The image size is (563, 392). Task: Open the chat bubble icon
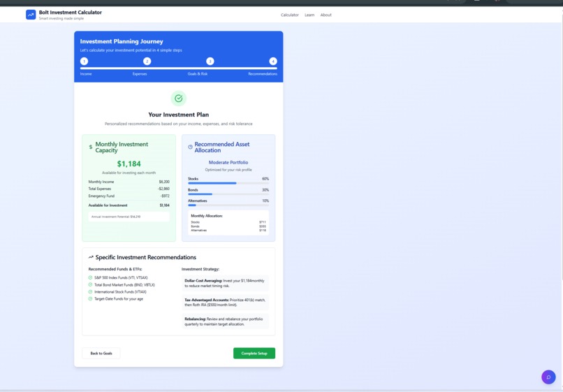548,377
